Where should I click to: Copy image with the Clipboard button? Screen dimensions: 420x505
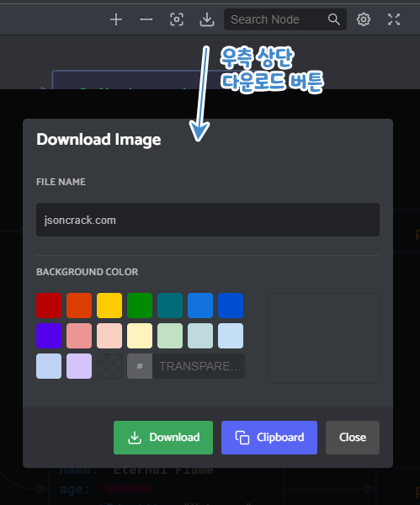point(269,438)
